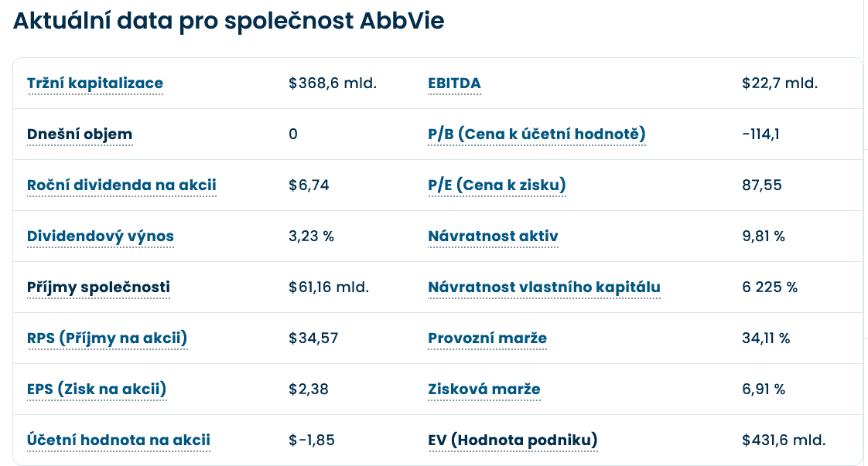Click the Zisková marže link

point(484,389)
